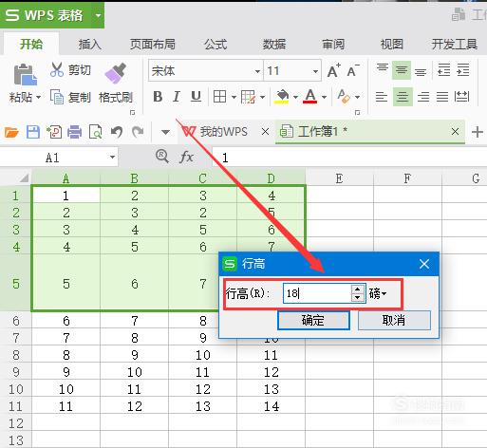Increase font size with A+ icon

tap(334, 70)
